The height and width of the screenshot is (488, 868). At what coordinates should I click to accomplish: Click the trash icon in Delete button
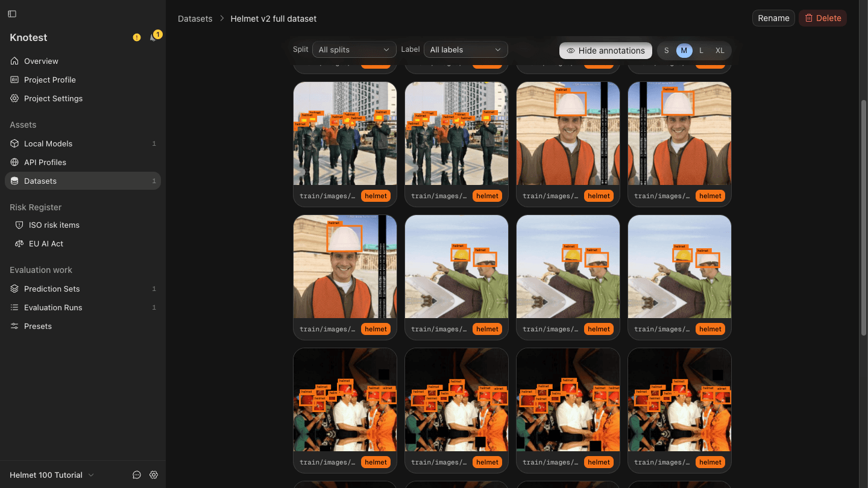[809, 18]
